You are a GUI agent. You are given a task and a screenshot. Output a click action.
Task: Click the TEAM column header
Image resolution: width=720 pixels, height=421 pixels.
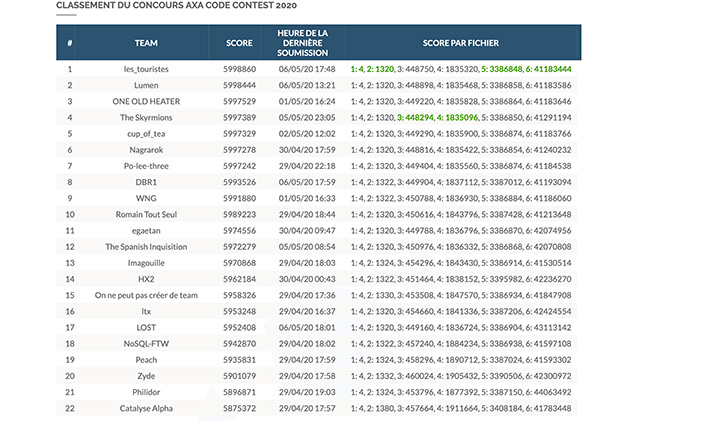coord(146,44)
